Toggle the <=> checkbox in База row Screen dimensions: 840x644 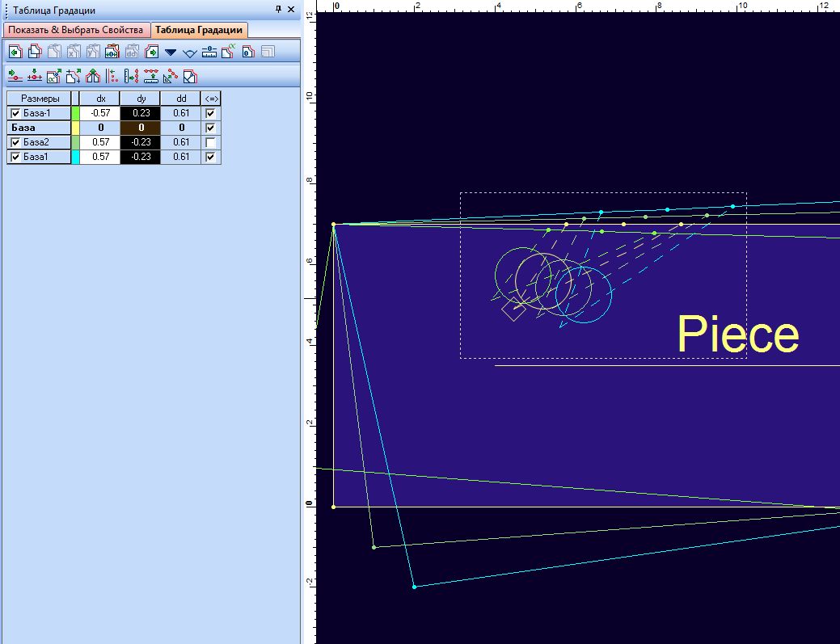(x=210, y=128)
